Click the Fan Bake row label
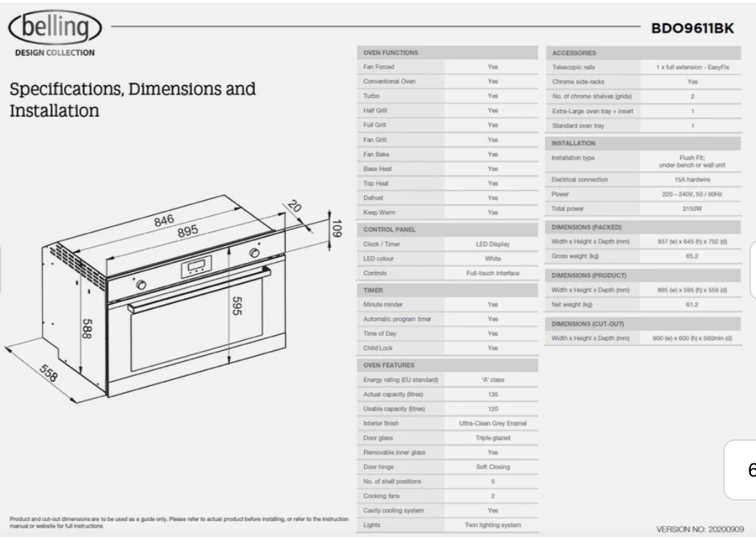 (x=376, y=154)
